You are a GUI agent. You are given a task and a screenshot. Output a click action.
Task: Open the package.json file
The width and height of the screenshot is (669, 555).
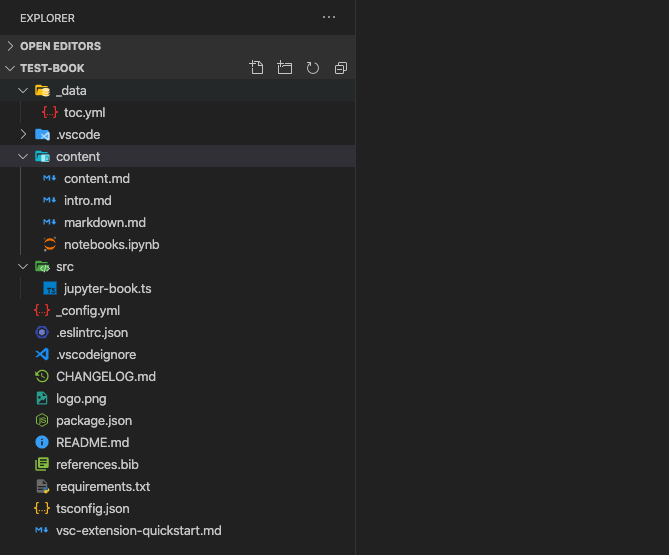click(x=94, y=421)
